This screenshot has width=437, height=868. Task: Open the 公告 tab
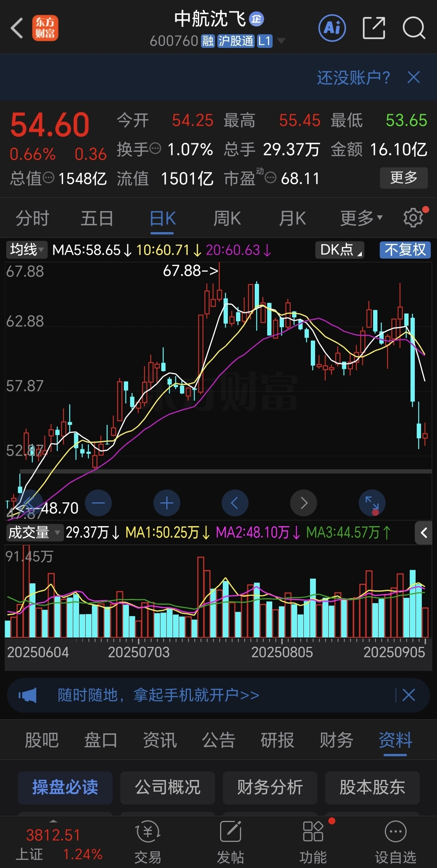(x=218, y=740)
